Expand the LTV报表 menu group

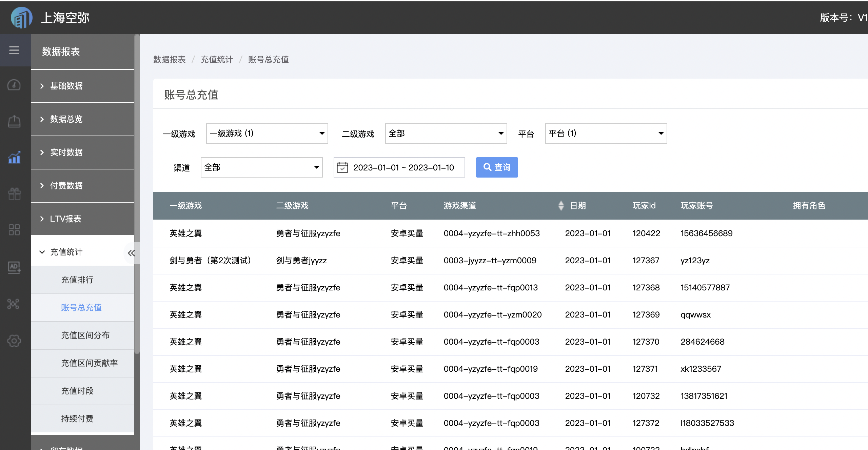(x=83, y=219)
